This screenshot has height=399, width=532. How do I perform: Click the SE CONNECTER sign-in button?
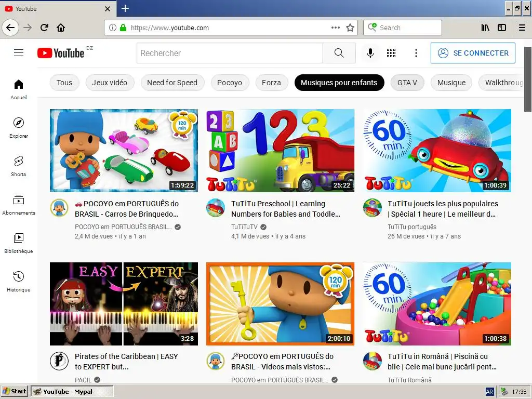(x=473, y=53)
